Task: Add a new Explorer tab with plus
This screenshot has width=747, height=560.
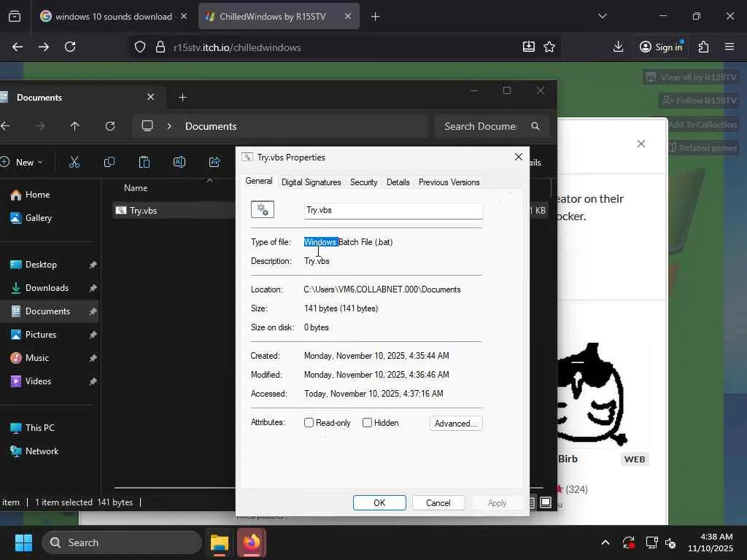Action: 182,97
